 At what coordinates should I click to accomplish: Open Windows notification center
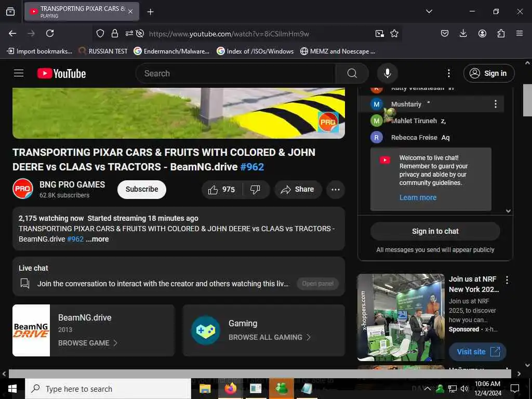[x=515, y=389]
